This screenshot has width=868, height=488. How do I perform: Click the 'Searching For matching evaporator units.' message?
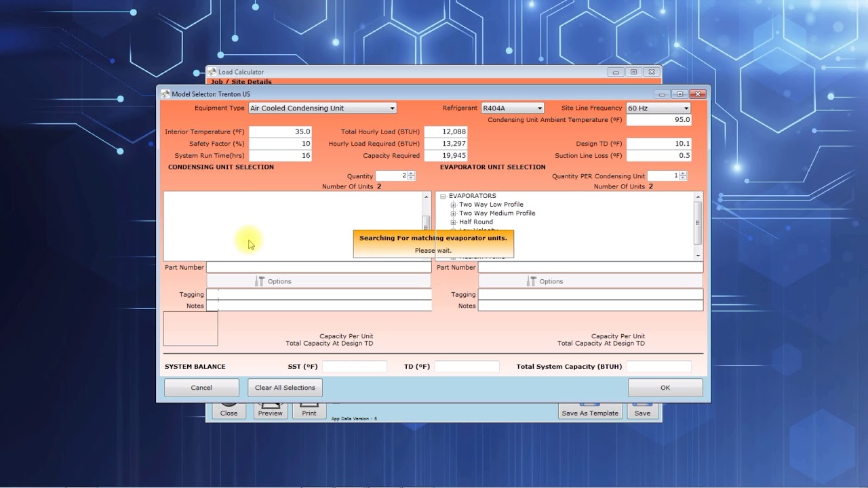point(433,238)
